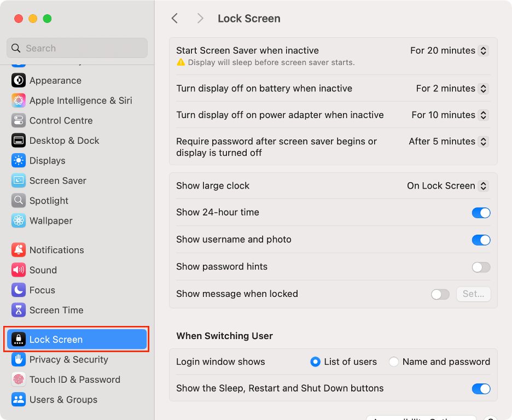Screen dimensions: 512x420
Task: Select the Screen Saver icon
Action: [19, 180]
